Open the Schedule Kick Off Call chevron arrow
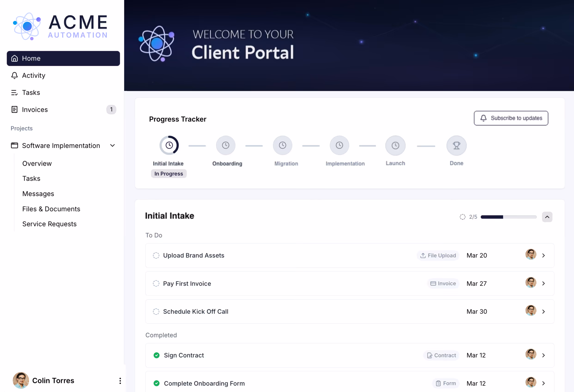 pyautogui.click(x=543, y=311)
